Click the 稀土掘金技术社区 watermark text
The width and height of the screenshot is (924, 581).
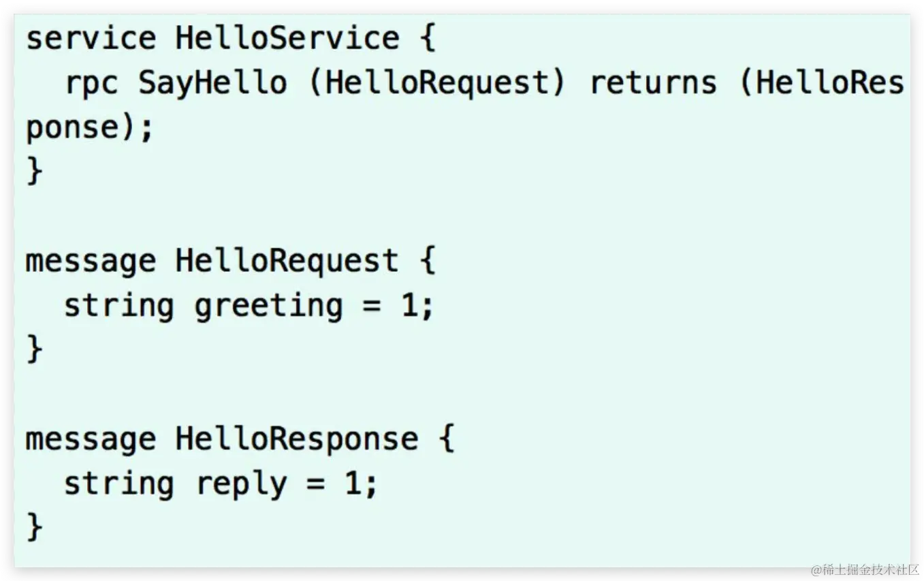click(x=866, y=569)
